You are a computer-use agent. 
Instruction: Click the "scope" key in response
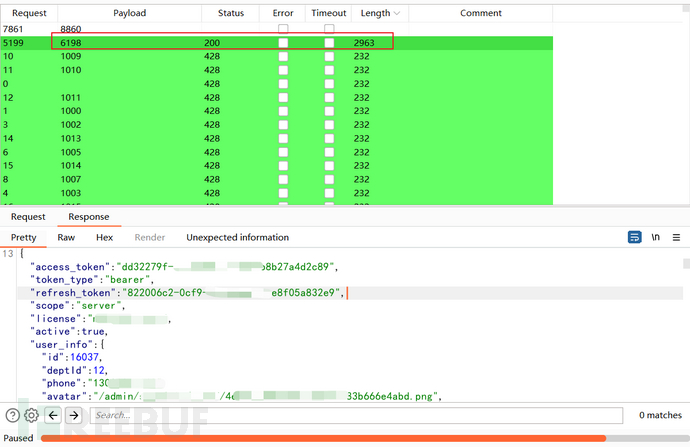[x=50, y=306]
